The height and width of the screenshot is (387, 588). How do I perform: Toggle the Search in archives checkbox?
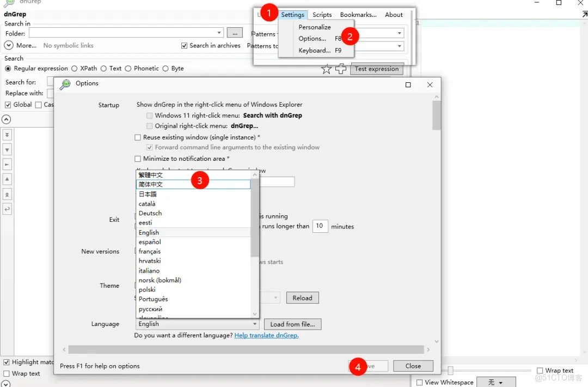coord(184,45)
